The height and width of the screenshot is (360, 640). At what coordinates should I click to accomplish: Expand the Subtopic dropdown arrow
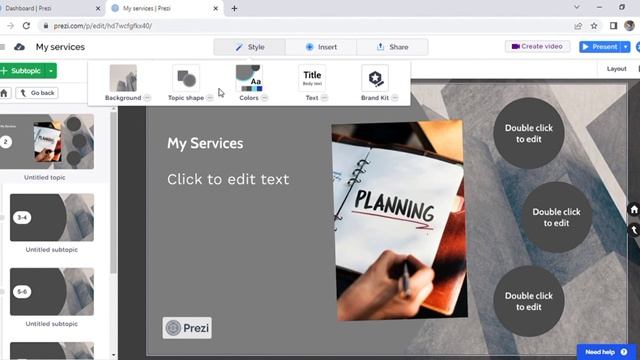(x=51, y=71)
